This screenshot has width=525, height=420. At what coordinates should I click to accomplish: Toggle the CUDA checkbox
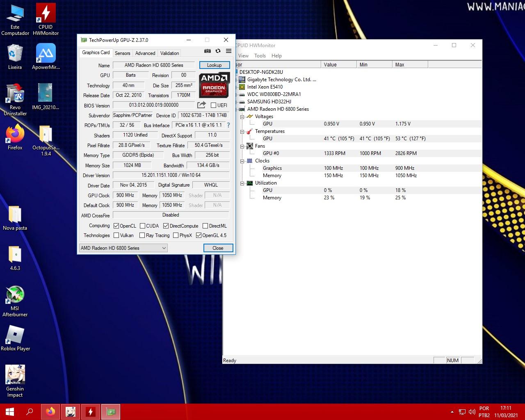142,226
